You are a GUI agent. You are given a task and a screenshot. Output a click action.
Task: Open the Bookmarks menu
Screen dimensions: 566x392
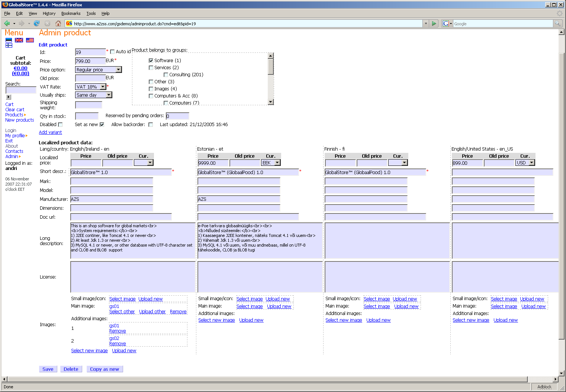(x=71, y=13)
